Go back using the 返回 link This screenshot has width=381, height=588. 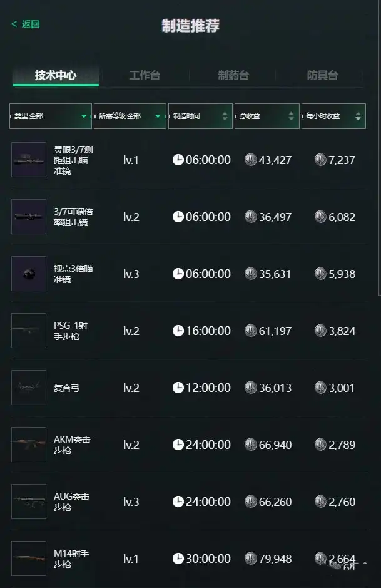26,24
